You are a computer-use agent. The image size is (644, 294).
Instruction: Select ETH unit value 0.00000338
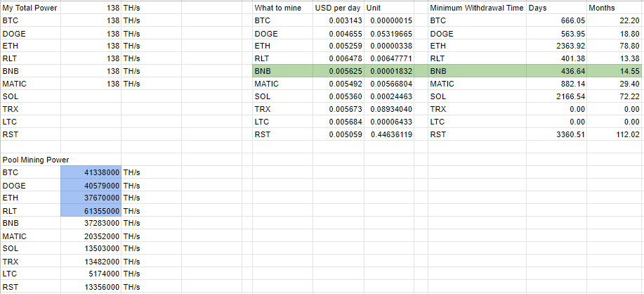[x=389, y=46]
